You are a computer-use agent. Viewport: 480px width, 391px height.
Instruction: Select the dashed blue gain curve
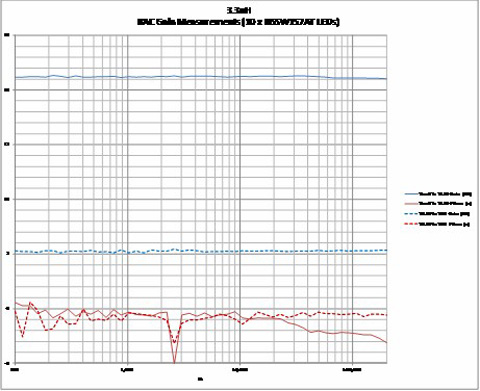tap(200, 251)
